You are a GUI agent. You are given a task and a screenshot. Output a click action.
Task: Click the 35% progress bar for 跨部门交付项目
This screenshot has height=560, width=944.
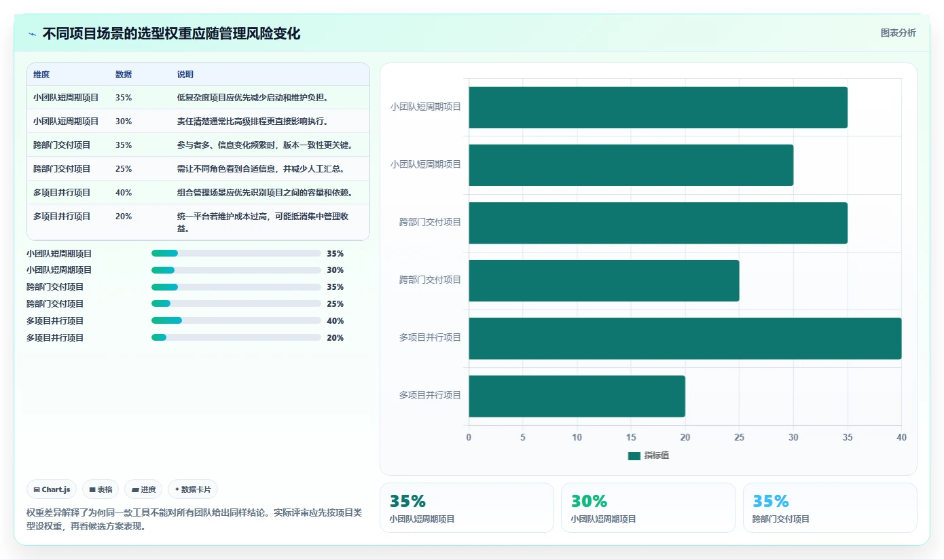tap(236, 287)
